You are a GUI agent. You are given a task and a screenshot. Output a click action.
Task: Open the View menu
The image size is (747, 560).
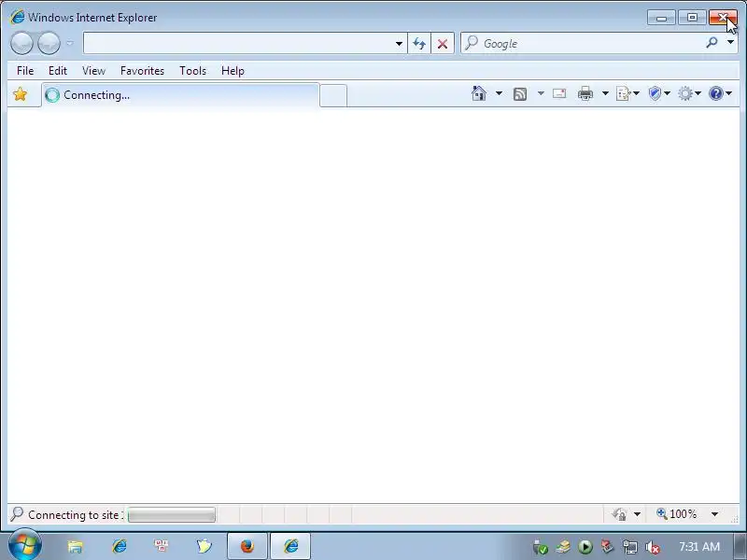[93, 71]
